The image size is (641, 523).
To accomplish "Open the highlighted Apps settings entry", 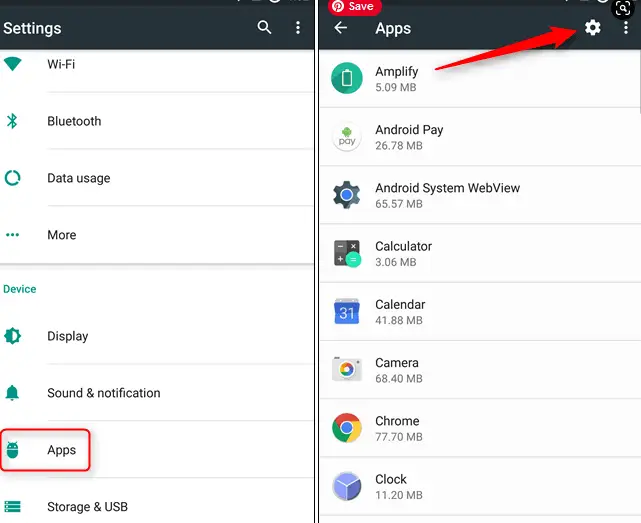I will [45, 450].
